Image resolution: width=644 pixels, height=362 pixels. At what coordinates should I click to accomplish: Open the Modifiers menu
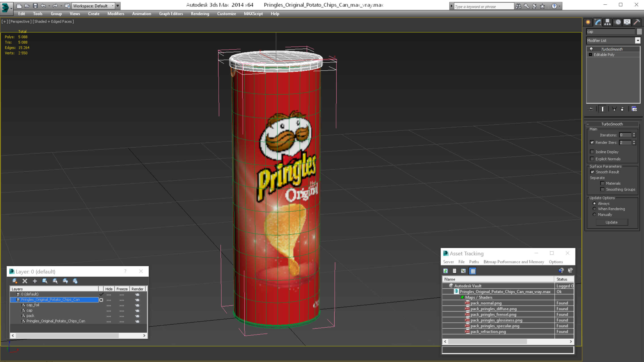116,14
